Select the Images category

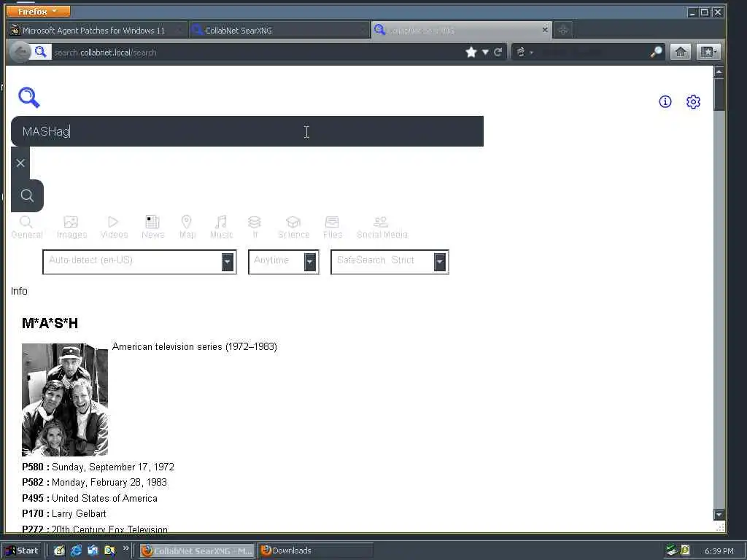(71, 227)
